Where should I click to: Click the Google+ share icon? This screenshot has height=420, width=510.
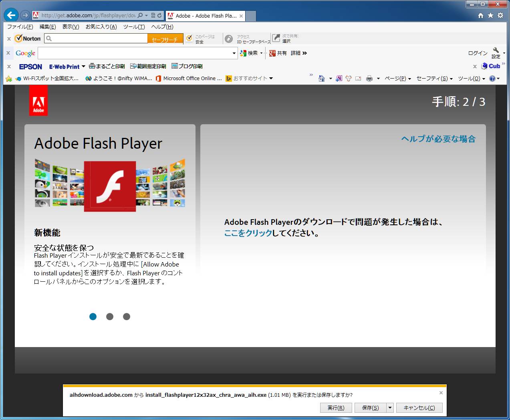point(272,53)
